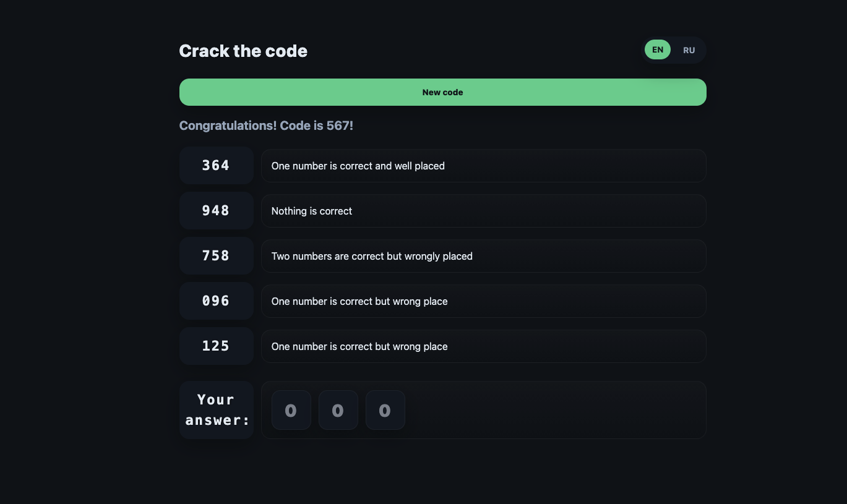The width and height of the screenshot is (847, 504).
Task: Click the empty answer panel area
Action: [557, 410]
